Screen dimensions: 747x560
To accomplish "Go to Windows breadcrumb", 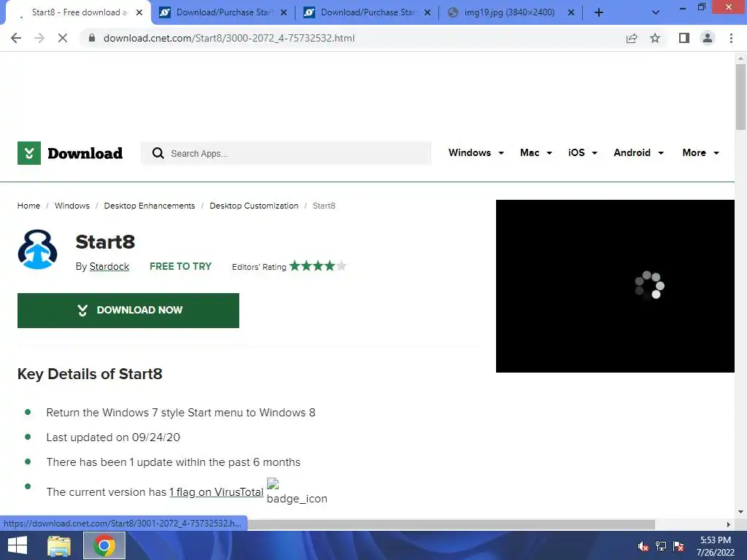I will tap(72, 206).
